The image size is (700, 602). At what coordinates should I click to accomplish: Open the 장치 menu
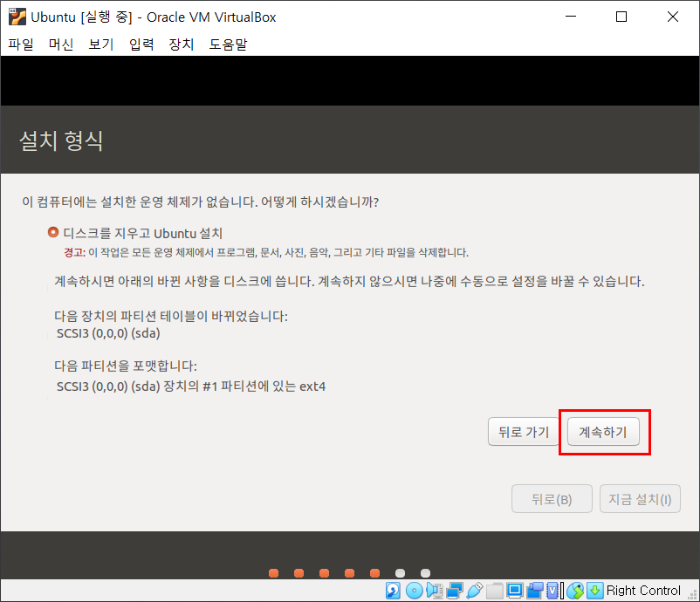[182, 44]
